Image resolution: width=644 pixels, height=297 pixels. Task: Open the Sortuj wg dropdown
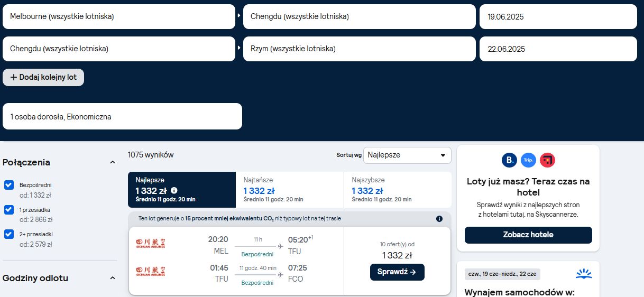pos(407,155)
